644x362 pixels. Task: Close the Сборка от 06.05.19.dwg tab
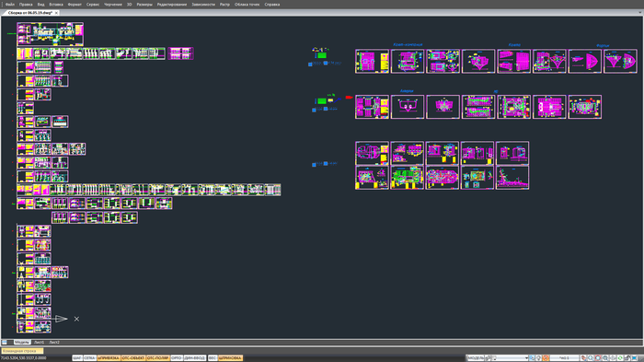pyautogui.click(x=56, y=13)
